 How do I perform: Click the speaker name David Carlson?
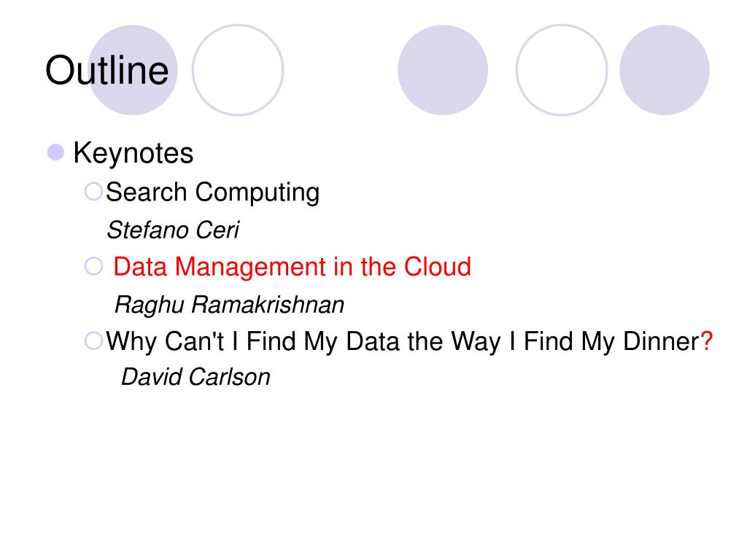pyautogui.click(x=196, y=377)
